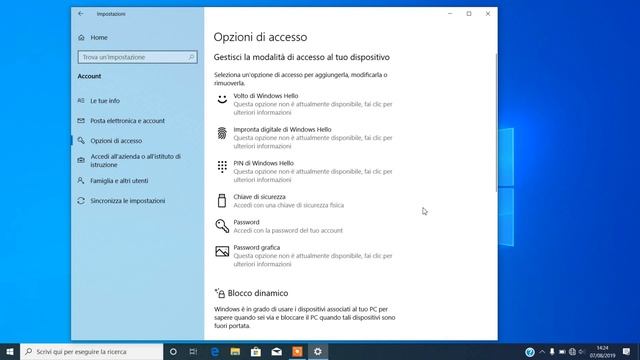Open Cortana from the taskbar
This screenshot has height=360, width=640.
(173, 351)
